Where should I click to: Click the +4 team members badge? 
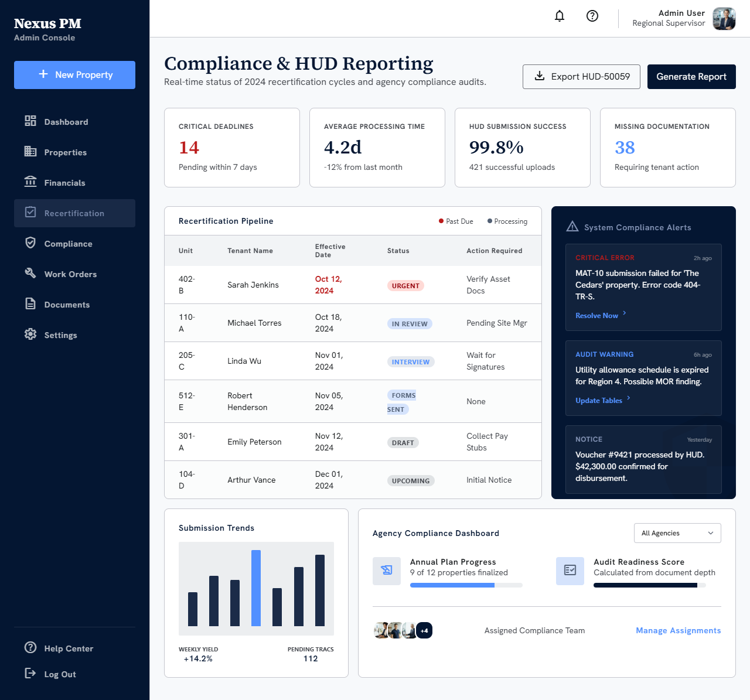click(x=424, y=630)
